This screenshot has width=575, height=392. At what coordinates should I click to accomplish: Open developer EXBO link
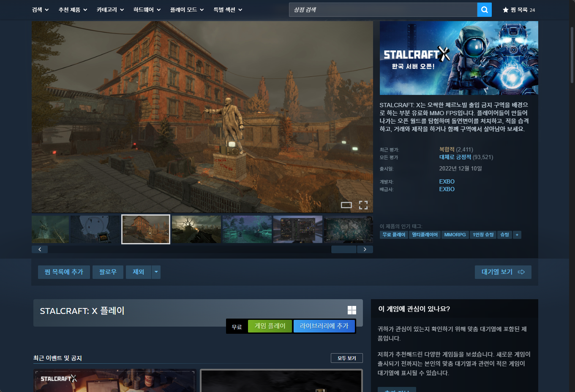tap(447, 181)
